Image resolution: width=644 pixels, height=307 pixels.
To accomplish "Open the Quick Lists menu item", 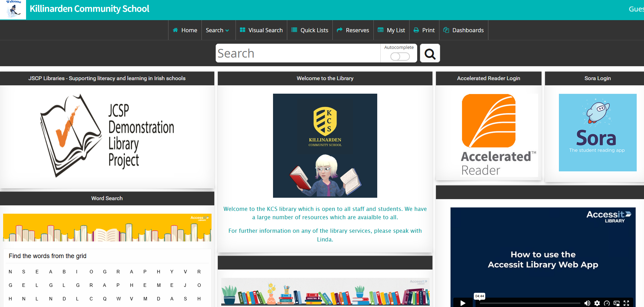I will point(310,30).
